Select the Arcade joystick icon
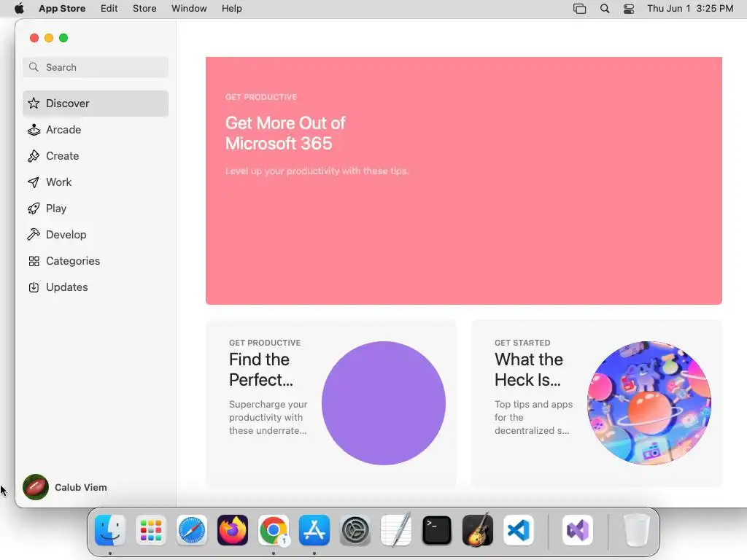747x560 pixels. 34,130
